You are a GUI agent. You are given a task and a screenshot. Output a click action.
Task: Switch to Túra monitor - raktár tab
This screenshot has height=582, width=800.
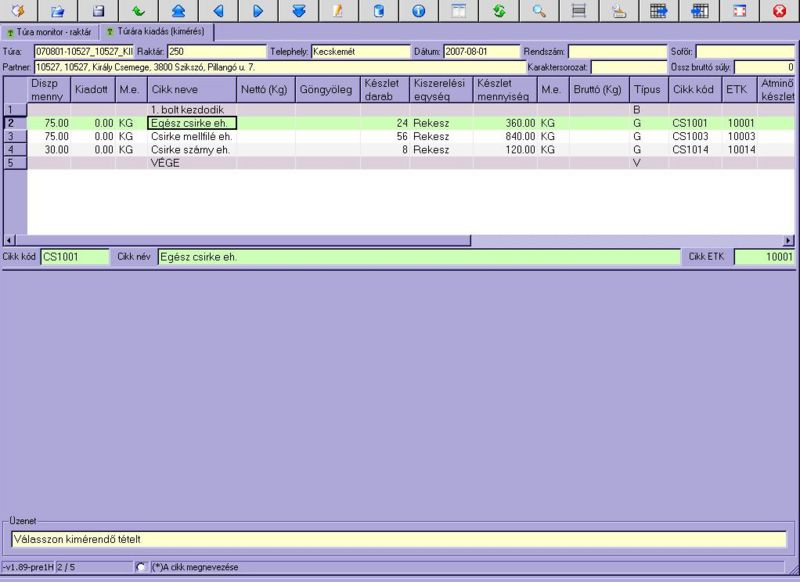coord(49,32)
